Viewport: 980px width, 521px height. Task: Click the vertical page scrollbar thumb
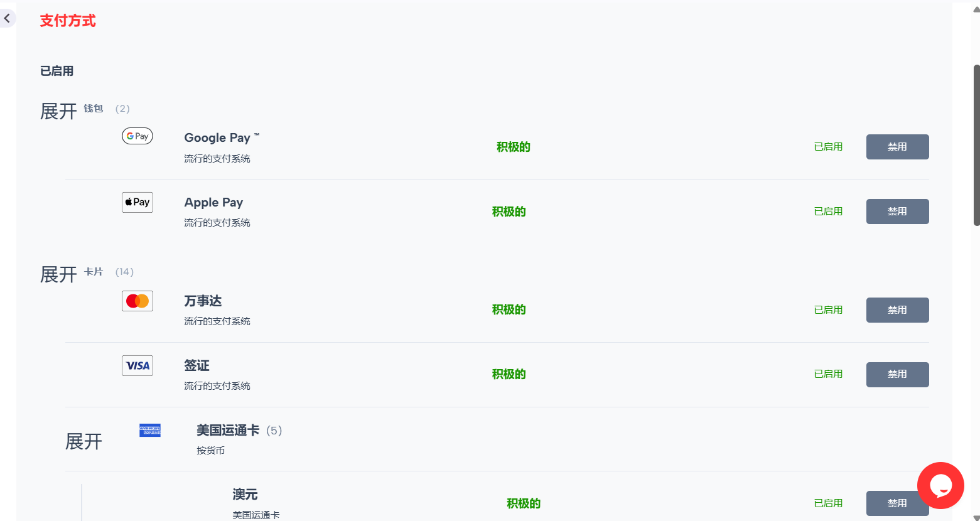tap(976, 145)
